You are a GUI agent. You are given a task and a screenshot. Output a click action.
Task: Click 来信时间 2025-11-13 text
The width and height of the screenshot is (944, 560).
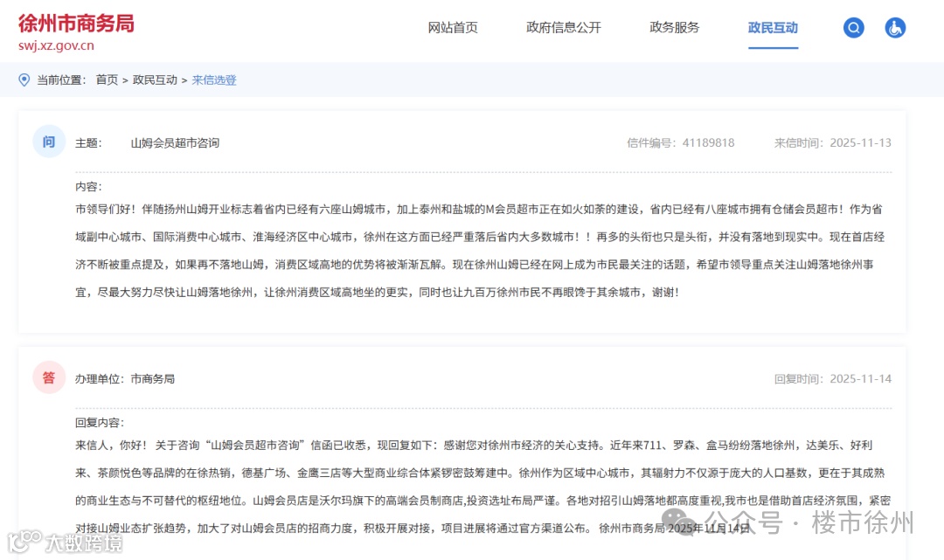click(833, 143)
